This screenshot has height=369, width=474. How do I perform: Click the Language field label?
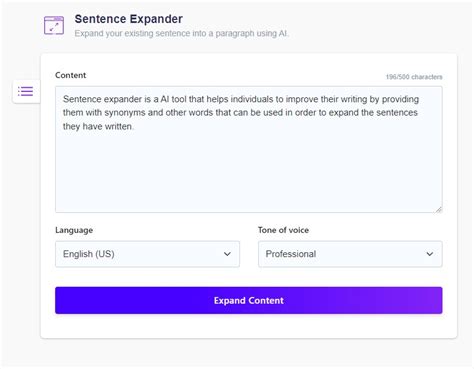(x=74, y=230)
